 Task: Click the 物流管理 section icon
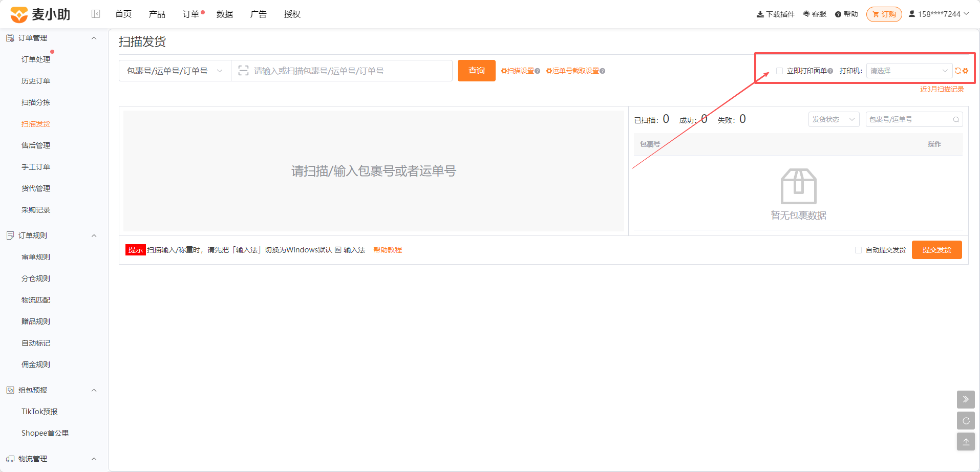pos(10,459)
